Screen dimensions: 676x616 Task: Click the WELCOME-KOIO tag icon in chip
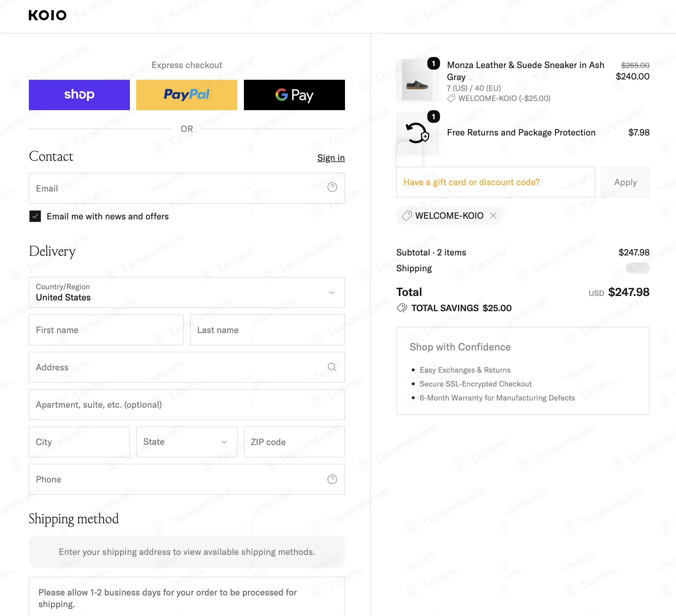tap(407, 216)
